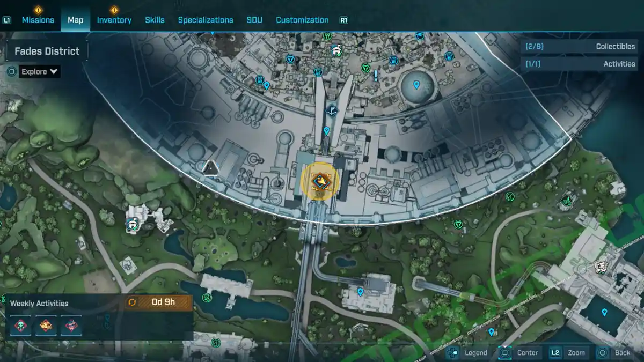Click the Zoom control in the bottom bar
644x362 pixels.
[576, 352]
